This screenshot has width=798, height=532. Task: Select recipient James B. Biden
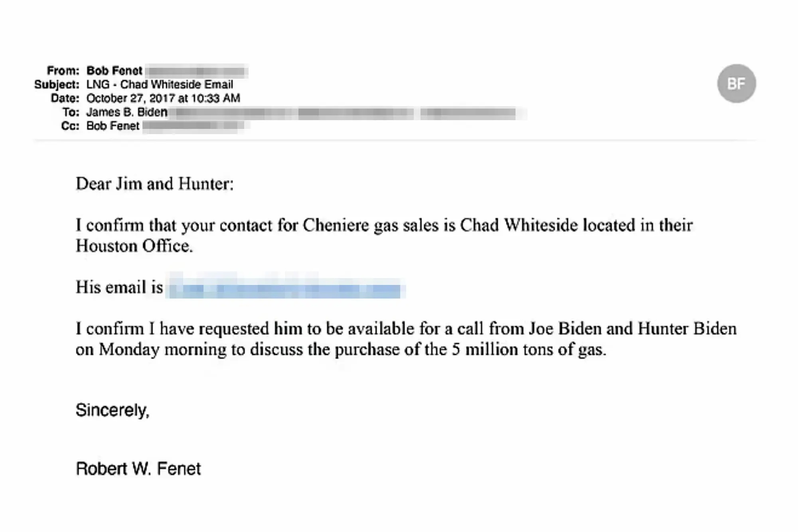coord(127,112)
